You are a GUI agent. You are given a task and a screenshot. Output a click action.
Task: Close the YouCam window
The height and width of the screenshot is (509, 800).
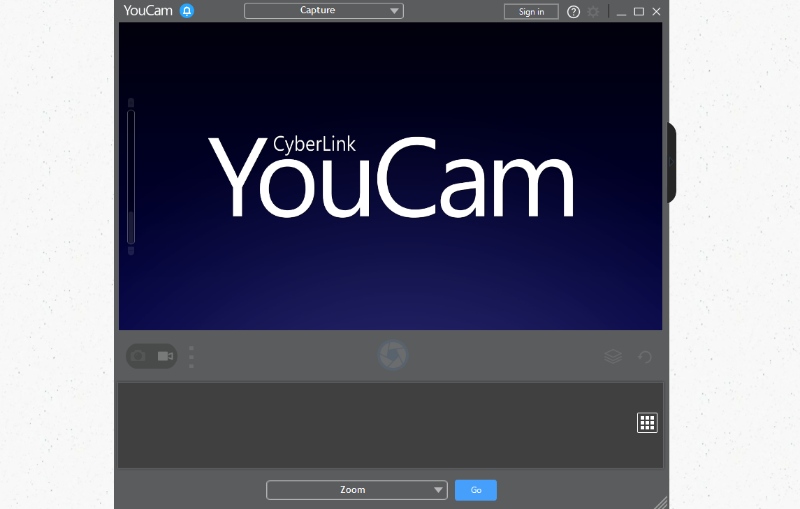click(x=656, y=12)
